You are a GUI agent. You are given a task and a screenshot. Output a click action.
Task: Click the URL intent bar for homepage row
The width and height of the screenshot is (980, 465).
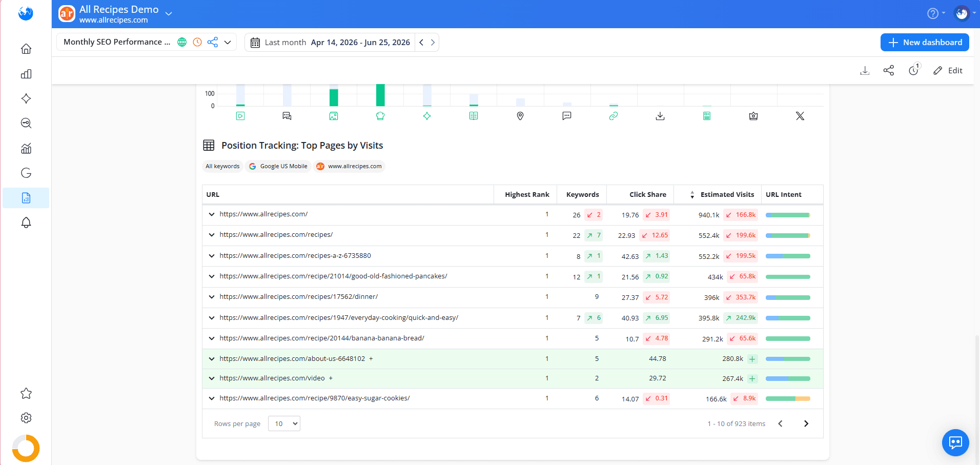point(788,215)
